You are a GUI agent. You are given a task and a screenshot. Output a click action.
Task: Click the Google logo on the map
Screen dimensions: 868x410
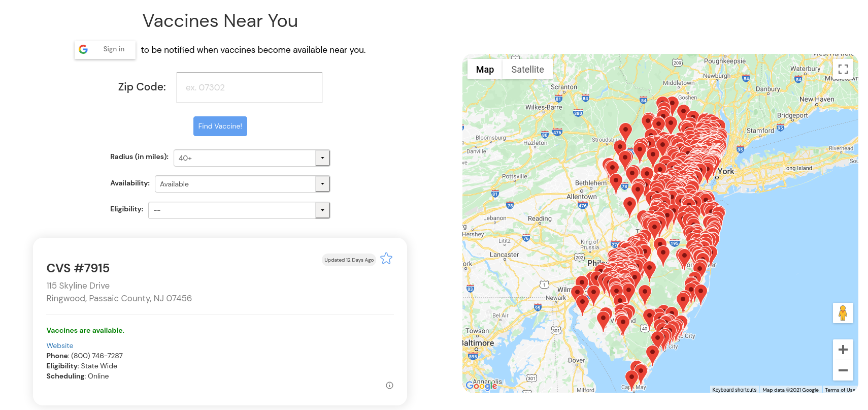pos(482,385)
